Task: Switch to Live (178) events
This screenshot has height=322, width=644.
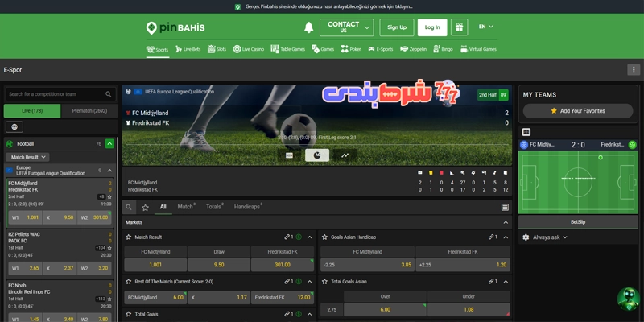Action: pos(32,111)
